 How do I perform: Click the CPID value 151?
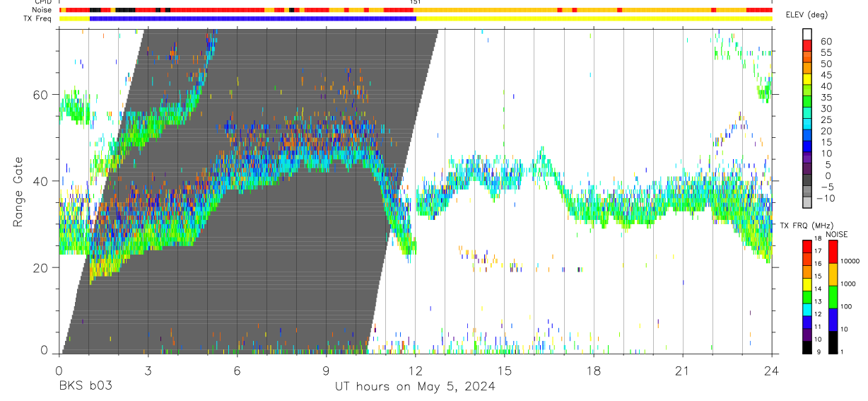pyautogui.click(x=416, y=2)
